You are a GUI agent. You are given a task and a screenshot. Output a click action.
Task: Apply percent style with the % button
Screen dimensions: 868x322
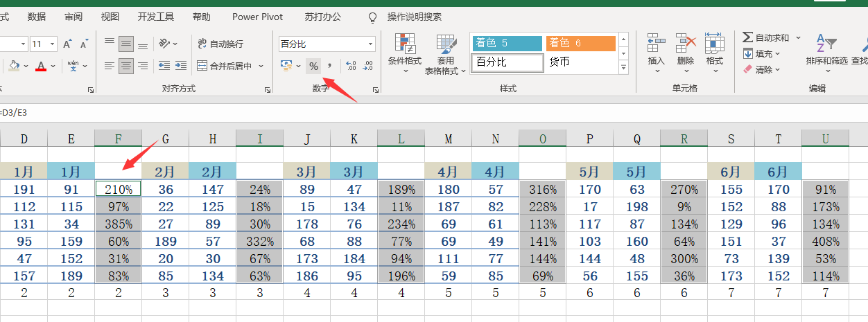tap(313, 66)
